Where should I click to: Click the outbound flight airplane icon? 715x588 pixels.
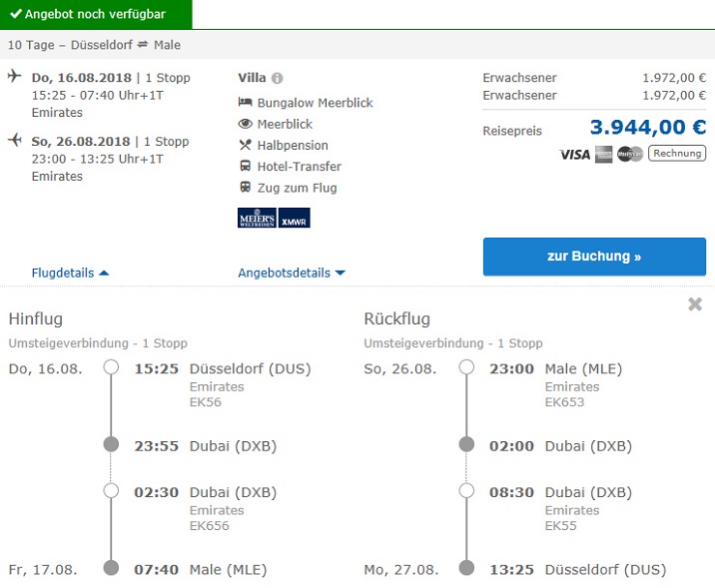click(x=15, y=77)
